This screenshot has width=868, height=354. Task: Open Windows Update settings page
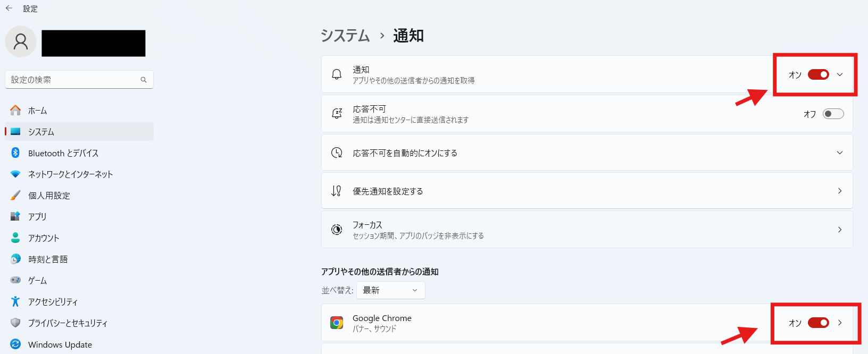(79, 344)
